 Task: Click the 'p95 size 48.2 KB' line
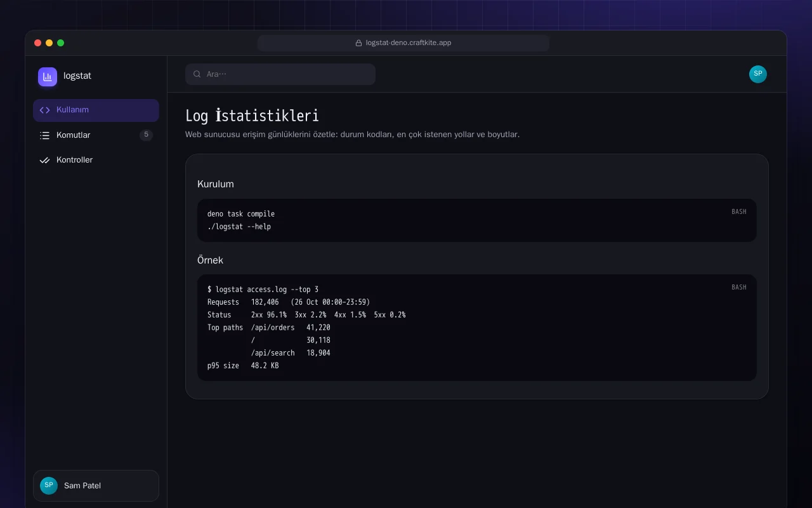point(243,366)
